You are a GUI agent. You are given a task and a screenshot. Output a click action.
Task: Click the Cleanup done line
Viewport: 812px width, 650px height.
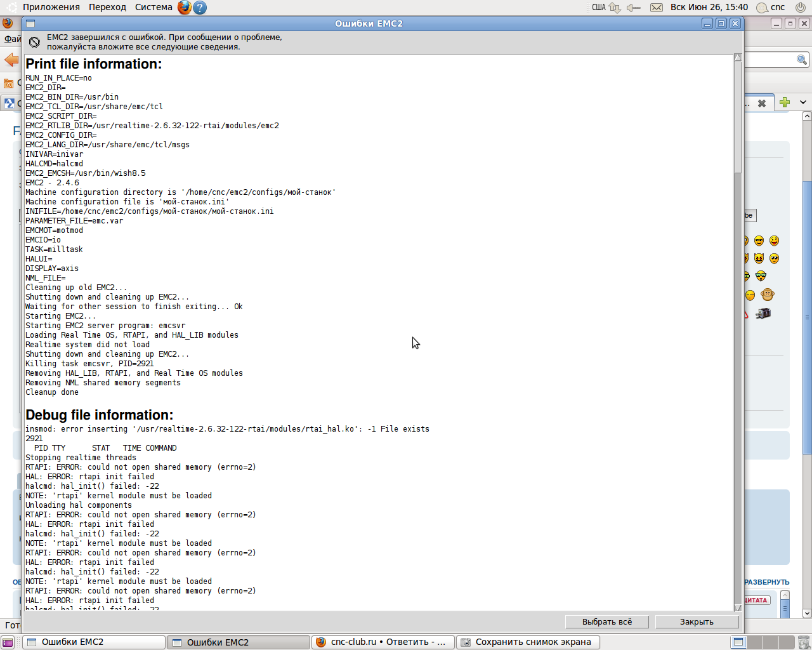click(52, 392)
